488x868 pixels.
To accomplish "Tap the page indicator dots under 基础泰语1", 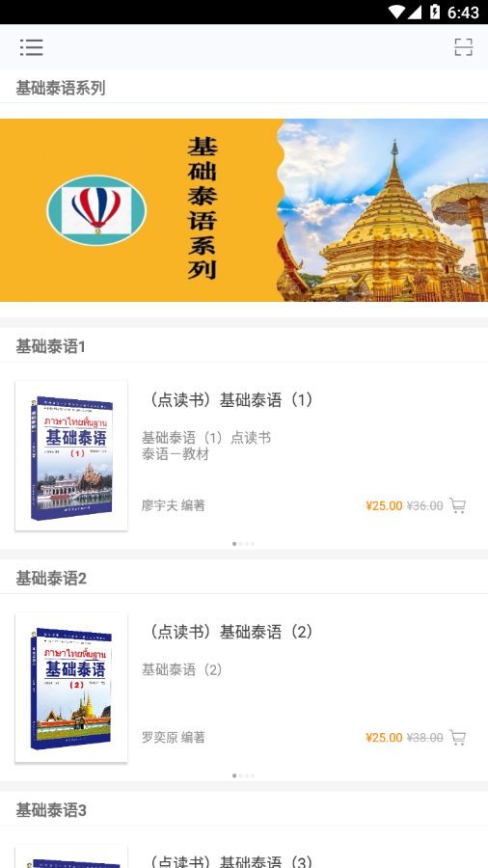I will pos(243,544).
